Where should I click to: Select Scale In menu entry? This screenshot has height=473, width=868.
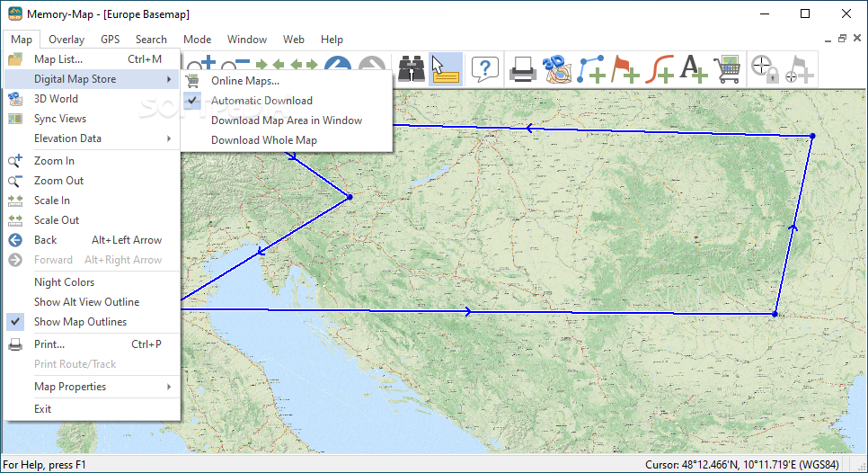tap(92, 201)
